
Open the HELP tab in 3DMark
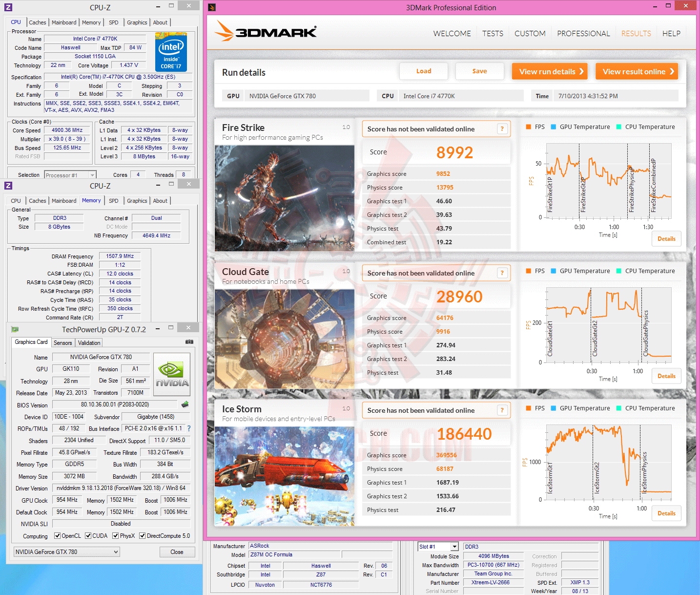pyautogui.click(x=671, y=33)
